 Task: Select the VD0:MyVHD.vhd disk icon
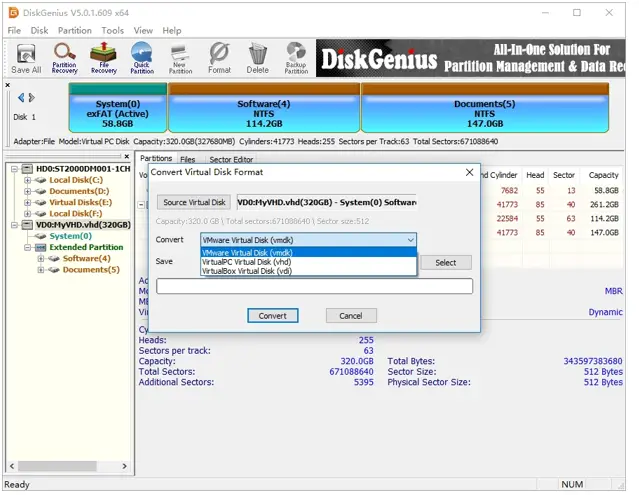(x=27, y=225)
